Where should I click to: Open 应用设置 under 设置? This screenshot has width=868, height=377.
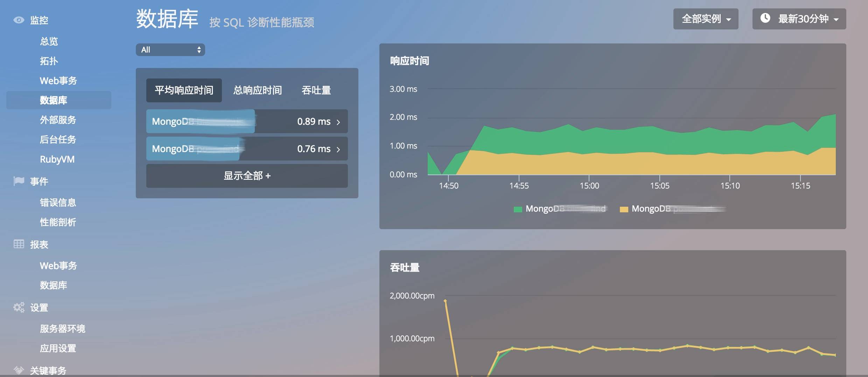(x=58, y=348)
